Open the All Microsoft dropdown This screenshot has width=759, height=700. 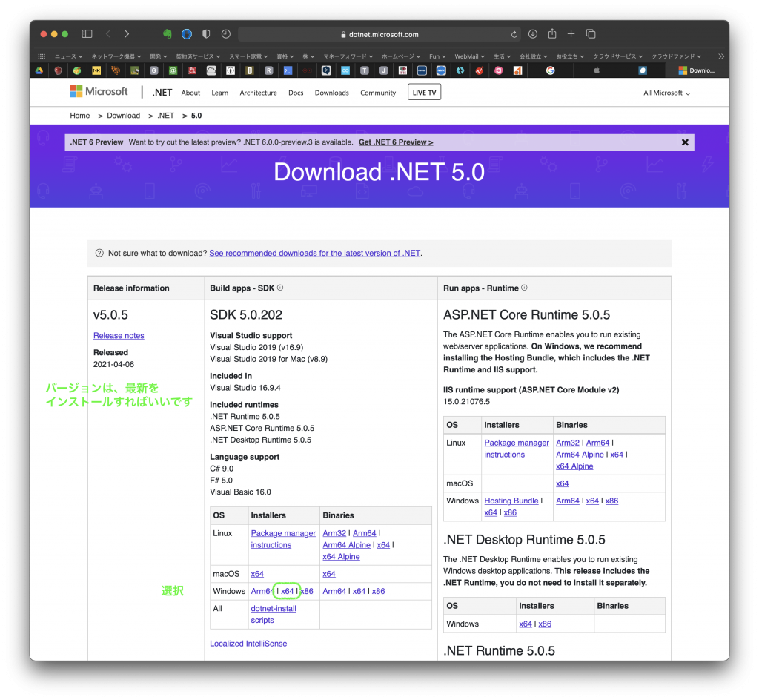[x=666, y=93]
